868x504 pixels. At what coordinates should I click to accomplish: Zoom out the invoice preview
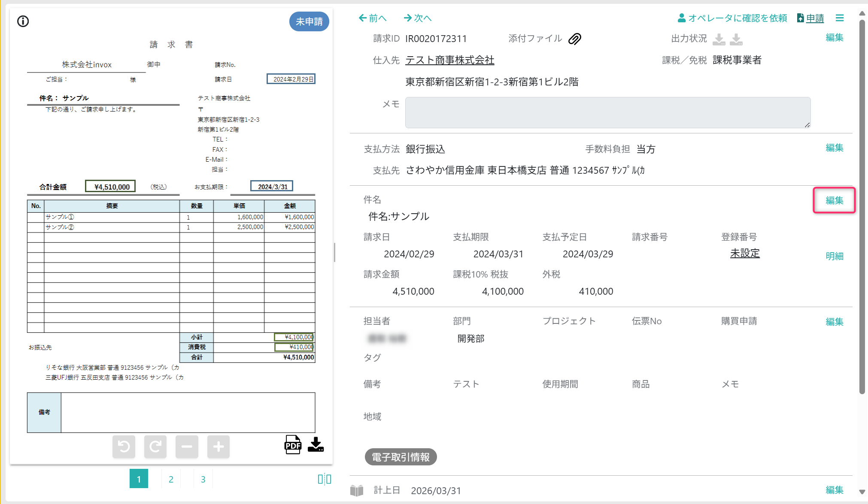187,447
